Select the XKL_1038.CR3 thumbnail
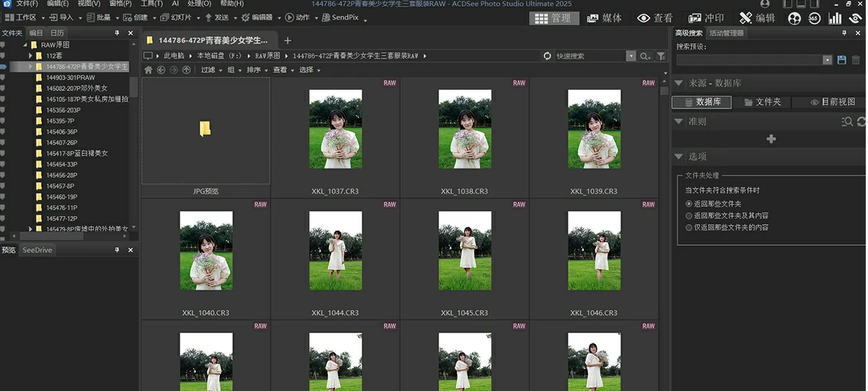This screenshot has width=868, height=391. (x=464, y=129)
